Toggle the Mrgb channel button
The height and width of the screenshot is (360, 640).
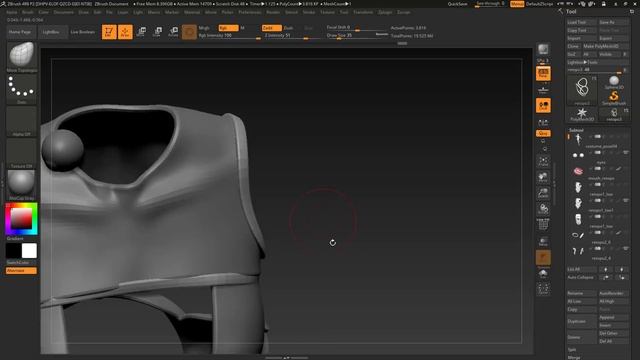click(x=204, y=28)
